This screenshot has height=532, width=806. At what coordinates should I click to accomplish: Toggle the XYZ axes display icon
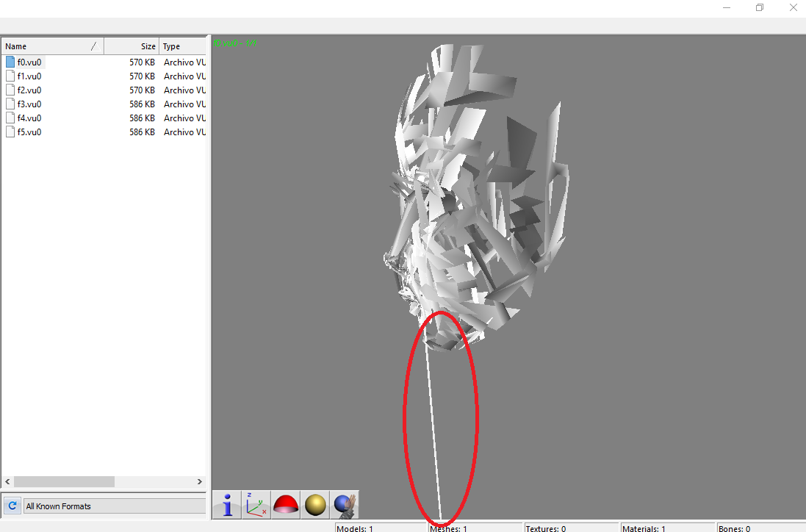point(256,504)
